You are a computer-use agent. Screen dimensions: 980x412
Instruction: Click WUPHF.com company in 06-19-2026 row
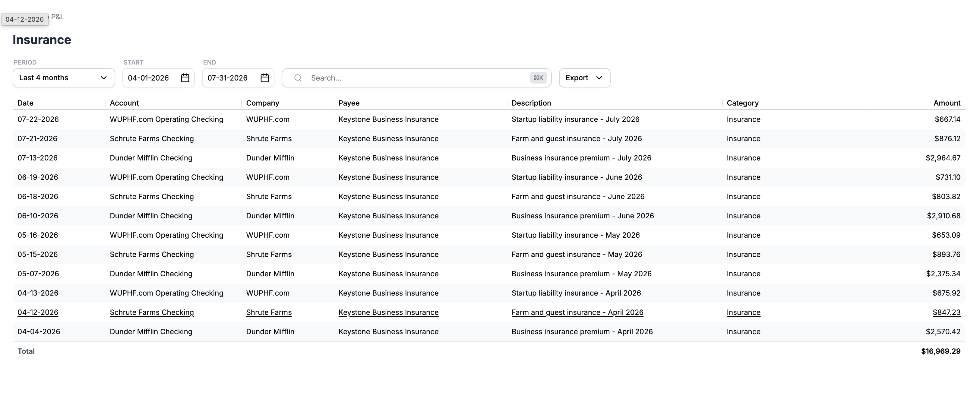tap(268, 177)
